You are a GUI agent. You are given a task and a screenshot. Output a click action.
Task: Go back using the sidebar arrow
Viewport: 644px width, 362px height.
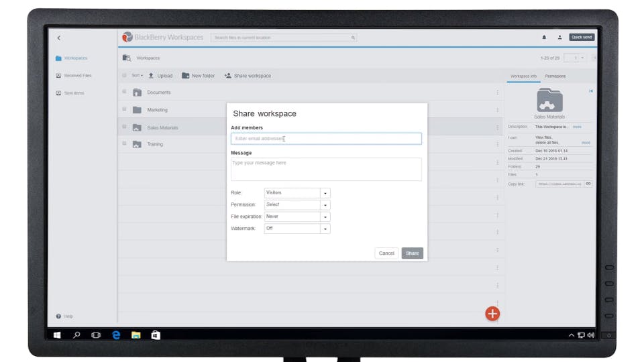pyautogui.click(x=59, y=38)
